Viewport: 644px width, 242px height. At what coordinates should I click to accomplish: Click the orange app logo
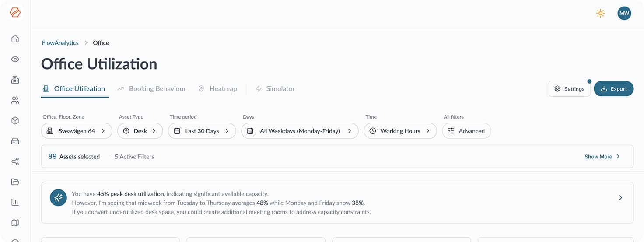coord(15,12)
